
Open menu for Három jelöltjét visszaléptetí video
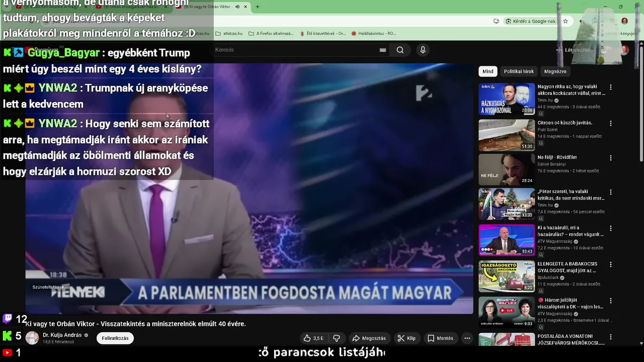click(611, 301)
